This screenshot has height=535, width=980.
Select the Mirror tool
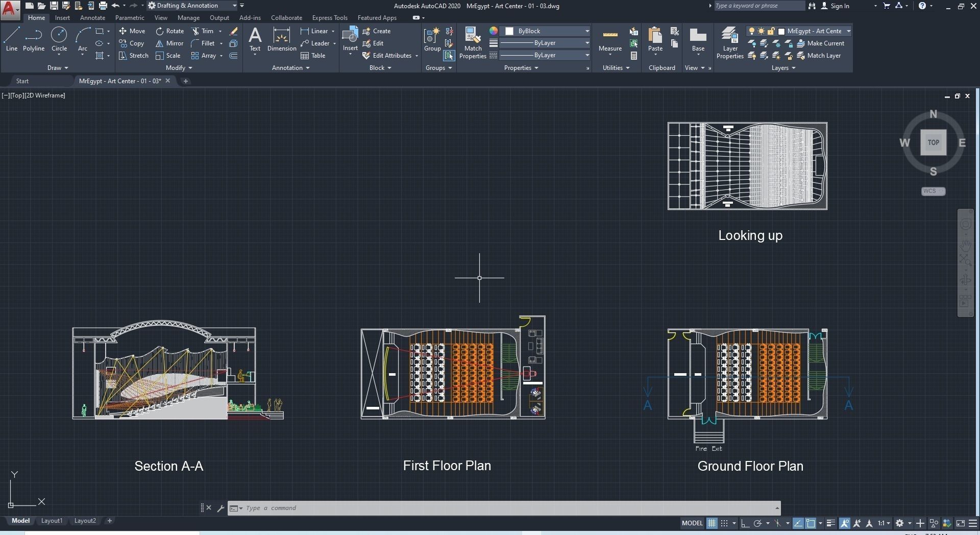[169, 43]
